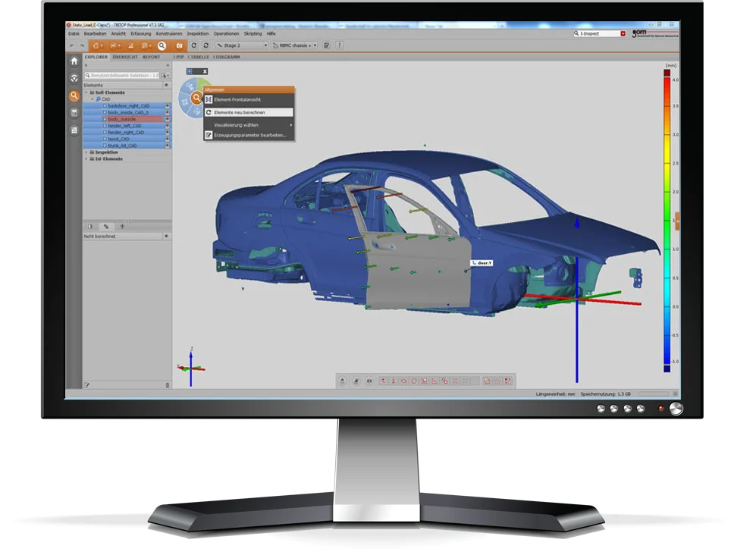The image size is (756, 552).
Task: Click the camera snapshot toolbar icon
Action: coord(179,45)
